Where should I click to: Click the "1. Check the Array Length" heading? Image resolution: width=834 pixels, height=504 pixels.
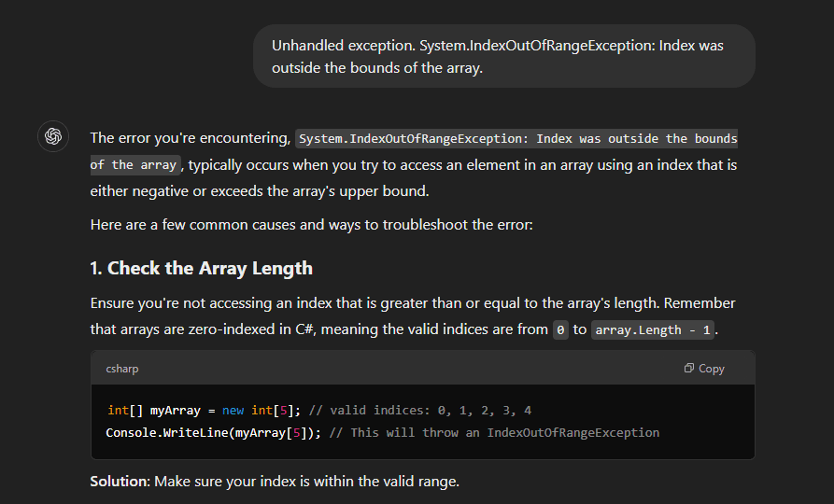(x=201, y=269)
